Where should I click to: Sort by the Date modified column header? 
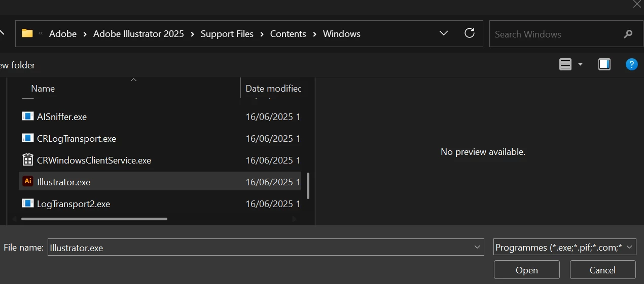coord(273,88)
